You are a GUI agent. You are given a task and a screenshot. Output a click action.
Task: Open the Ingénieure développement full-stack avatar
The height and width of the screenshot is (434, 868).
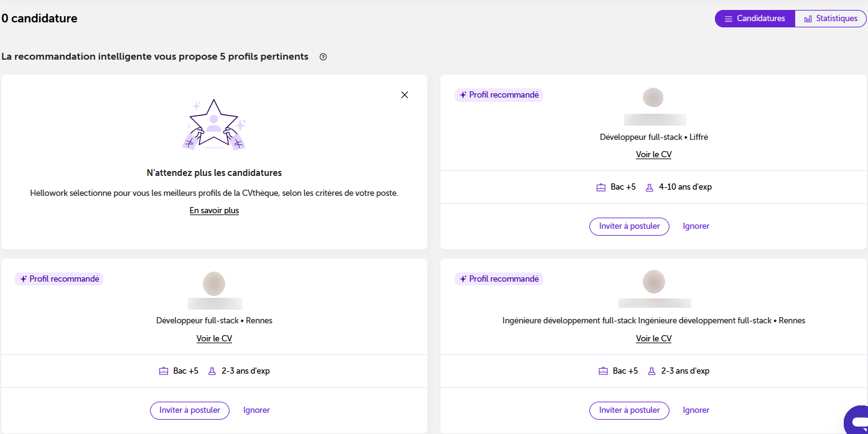(x=653, y=282)
